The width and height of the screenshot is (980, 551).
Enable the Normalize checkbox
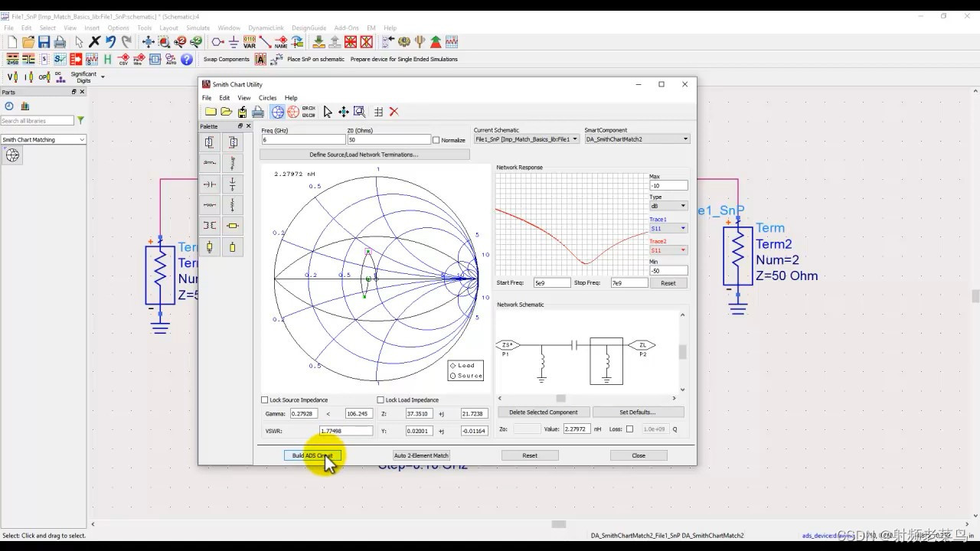point(436,140)
